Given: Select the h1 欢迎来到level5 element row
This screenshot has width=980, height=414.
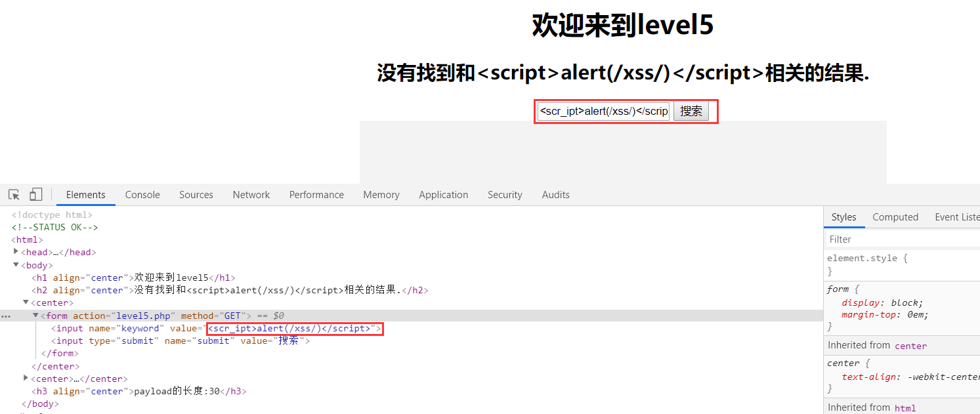Looking at the screenshot, I should click(x=133, y=278).
